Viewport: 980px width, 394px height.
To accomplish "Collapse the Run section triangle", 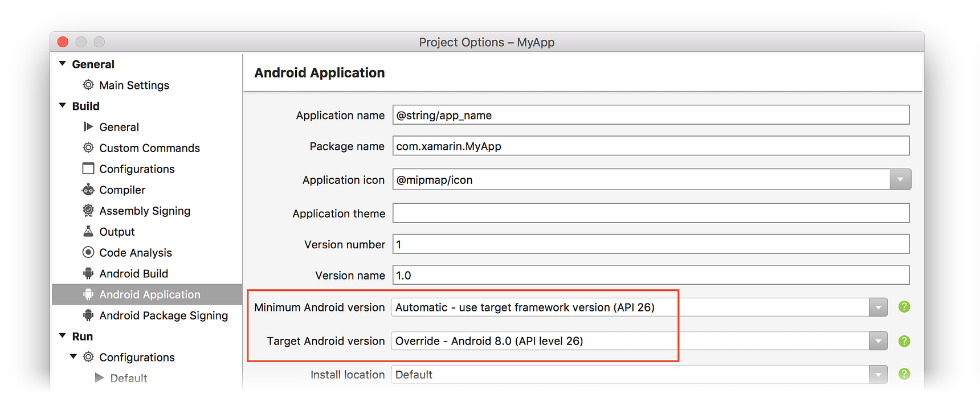I will click(63, 336).
